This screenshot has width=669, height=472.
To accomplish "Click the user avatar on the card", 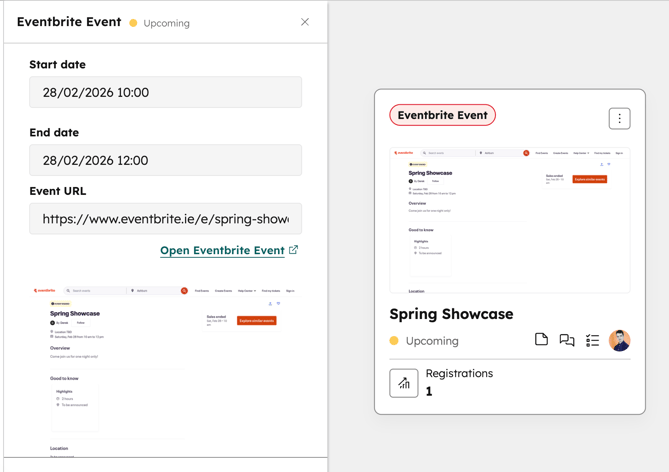I will [x=620, y=340].
